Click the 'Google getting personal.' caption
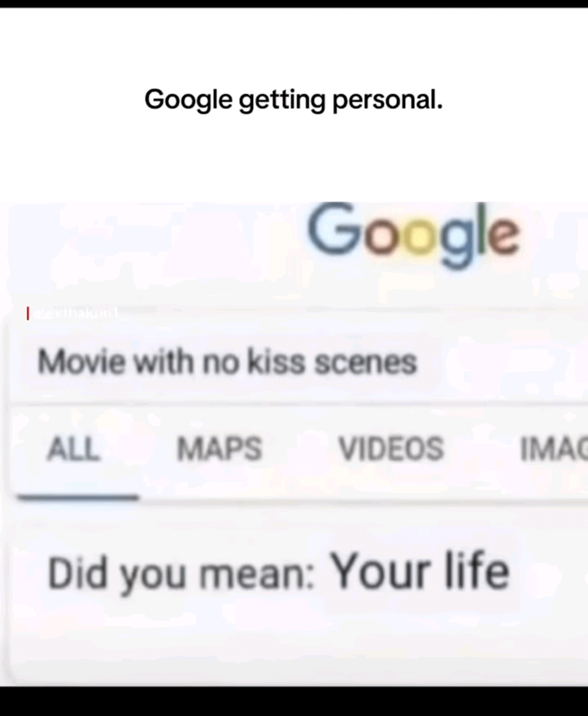This screenshot has height=716, width=588. tap(293, 100)
